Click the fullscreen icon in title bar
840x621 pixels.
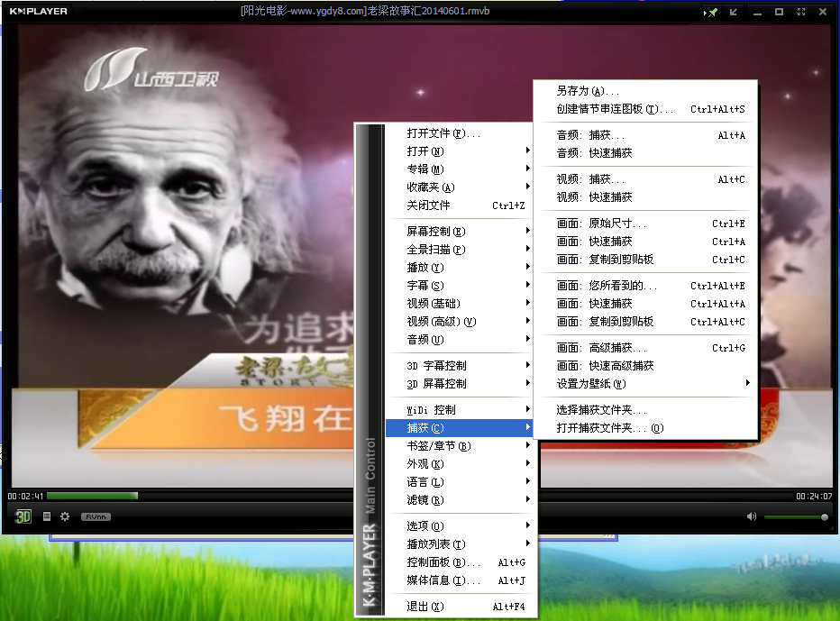coord(799,12)
